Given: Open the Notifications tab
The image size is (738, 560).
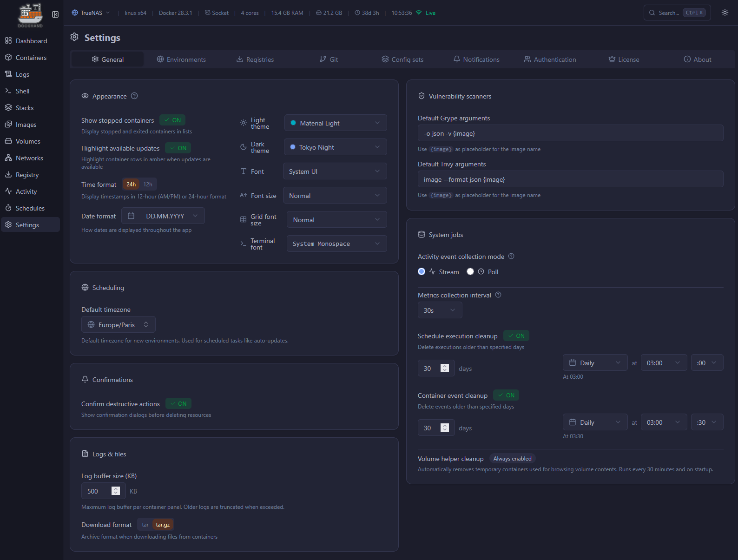Looking at the screenshot, I should pyautogui.click(x=476, y=59).
